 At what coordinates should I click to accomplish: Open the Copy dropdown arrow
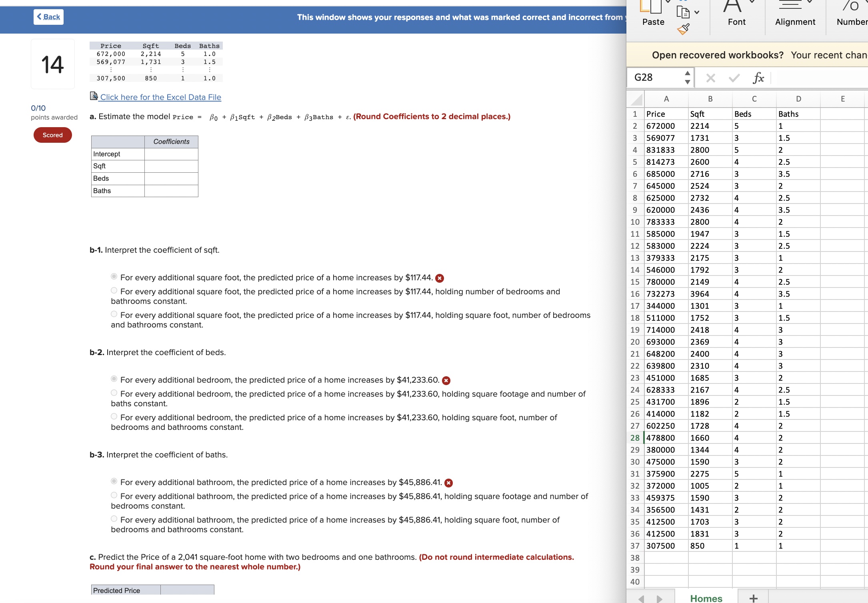(x=697, y=12)
